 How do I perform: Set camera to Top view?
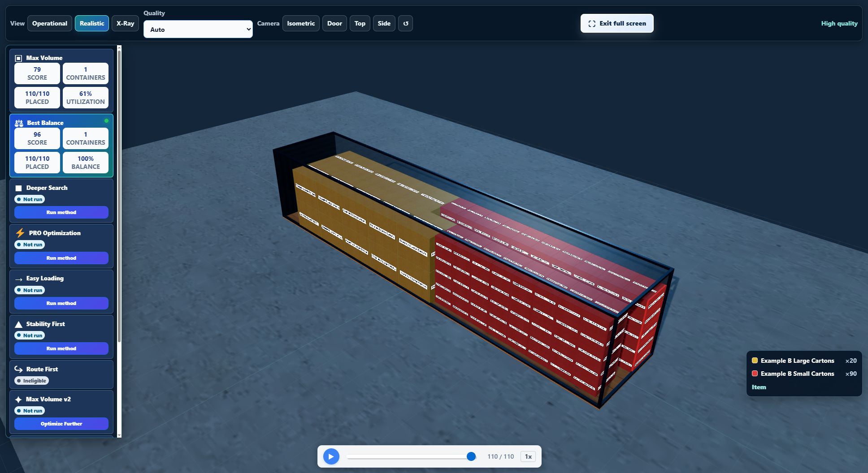point(360,23)
